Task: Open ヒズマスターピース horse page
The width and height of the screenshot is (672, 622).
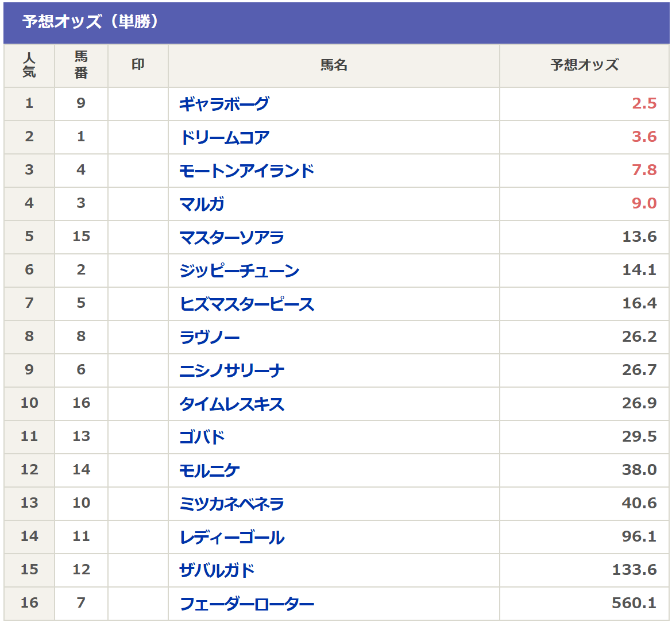Action: [x=247, y=304]
